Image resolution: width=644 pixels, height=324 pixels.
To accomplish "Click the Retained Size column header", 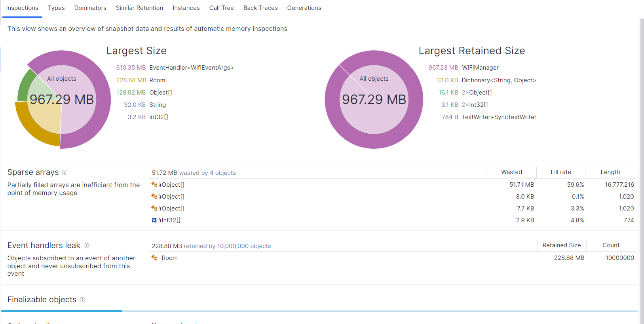I will [562, 245].
